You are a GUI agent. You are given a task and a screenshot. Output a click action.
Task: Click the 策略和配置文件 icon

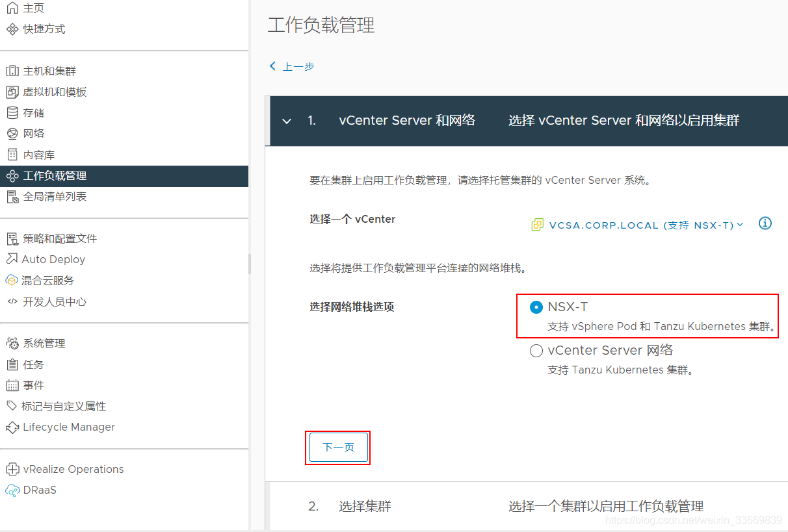[x=12, y=238]
